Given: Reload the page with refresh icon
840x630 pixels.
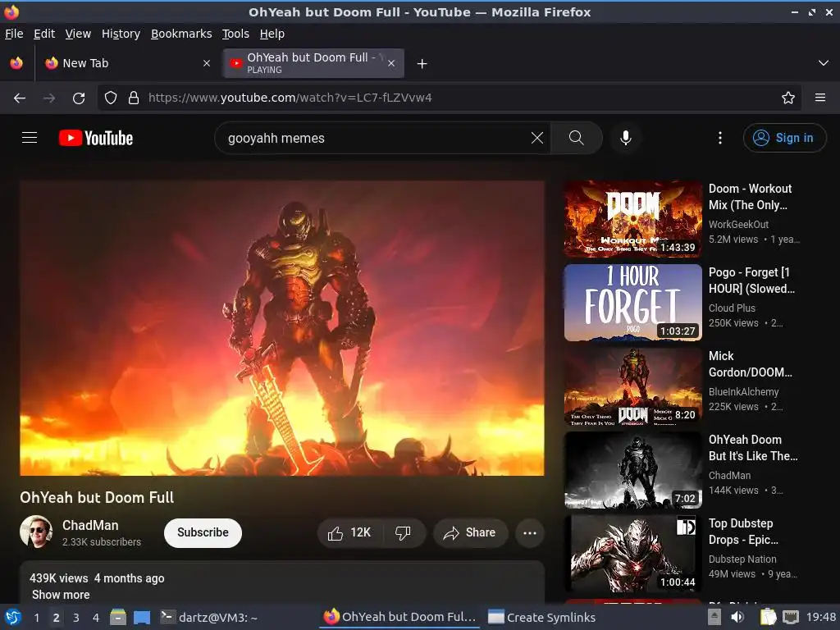Looking at the screenshot, I should pos(79,98).
